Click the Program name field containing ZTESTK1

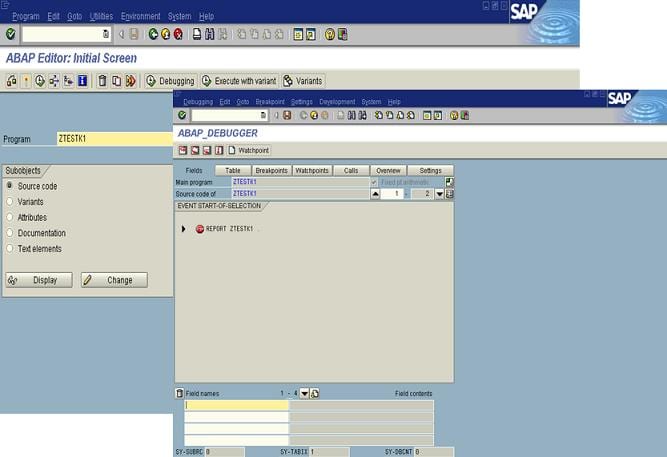coord(115,139)
